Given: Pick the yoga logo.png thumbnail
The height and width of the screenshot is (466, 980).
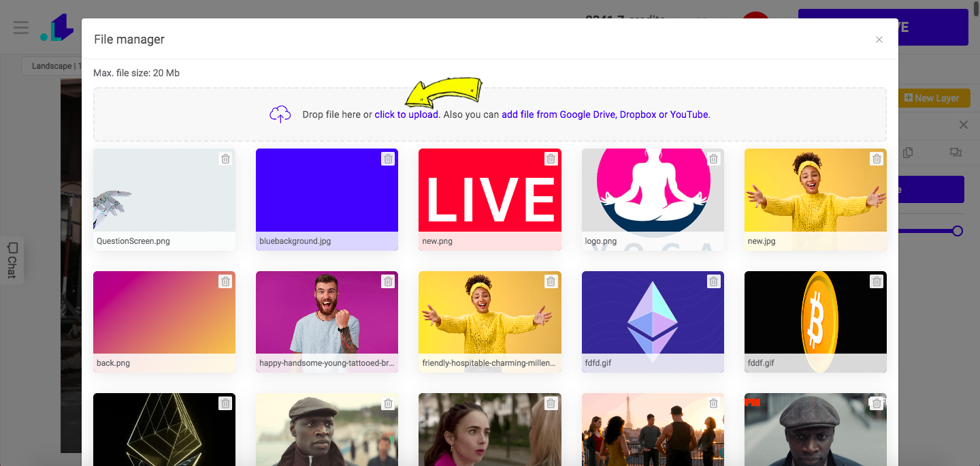Looking at the screenshot, I should tap(653, 200).
